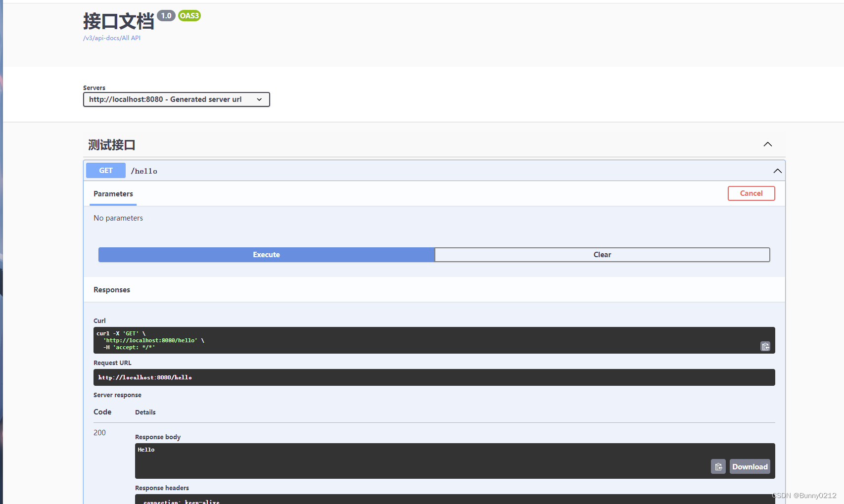
Task: Download the response body
Action: pyautogui.click(x=750, y=466)
